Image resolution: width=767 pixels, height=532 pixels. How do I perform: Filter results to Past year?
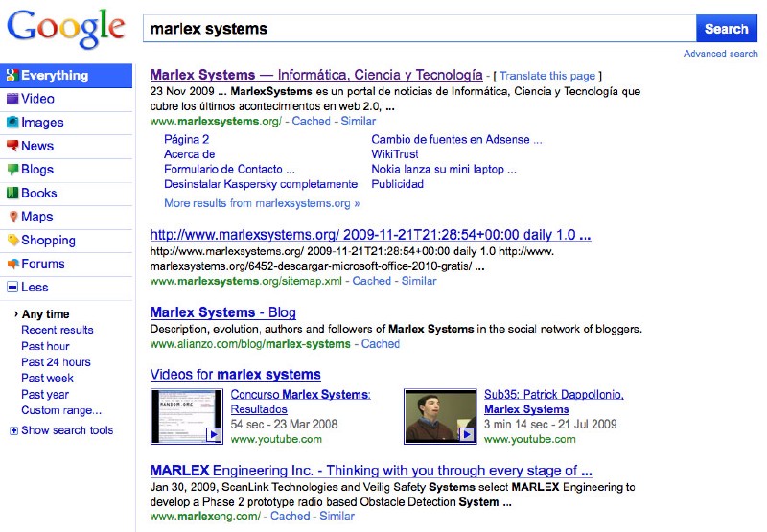(x=45, y=395)
